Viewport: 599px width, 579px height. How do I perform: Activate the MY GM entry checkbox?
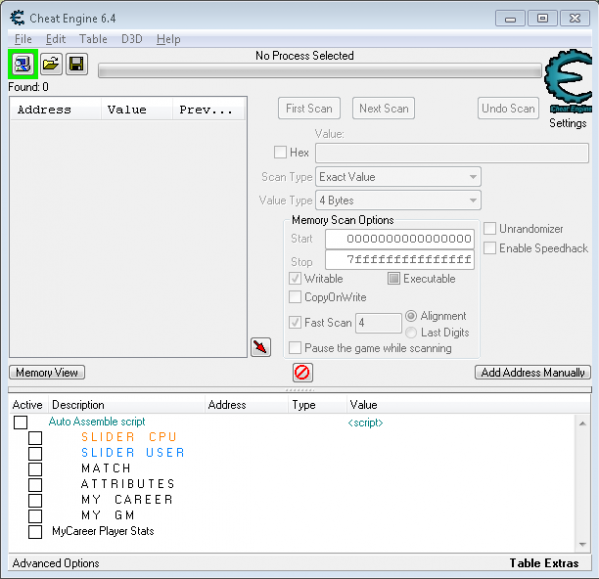pos(35,516)
